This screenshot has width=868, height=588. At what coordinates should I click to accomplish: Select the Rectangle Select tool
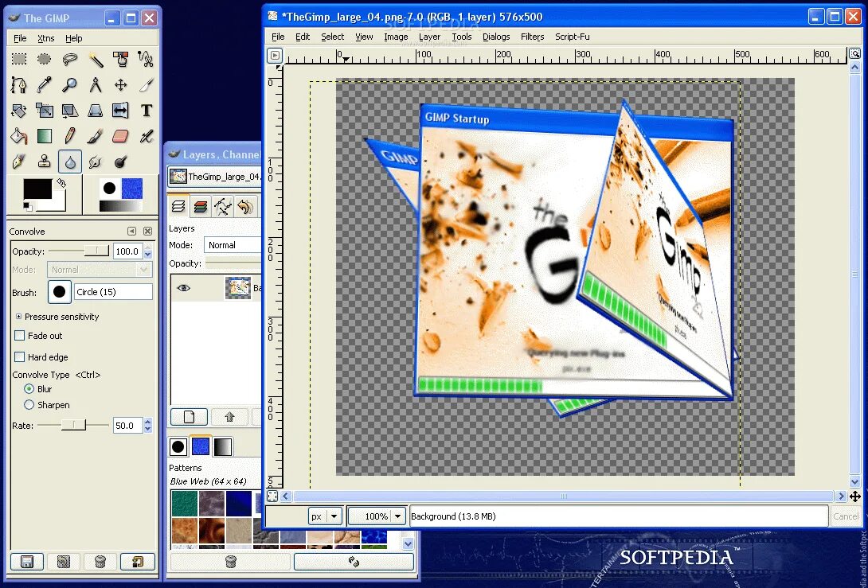click(19, 59)
